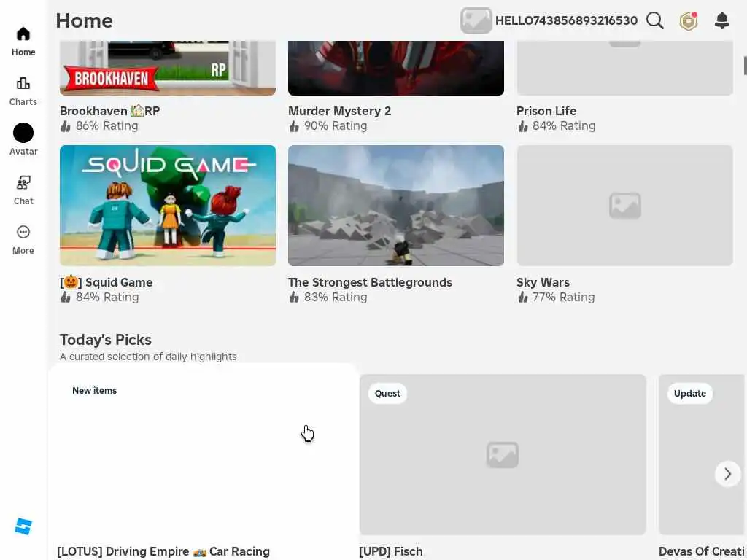Click the 86% Rating under Brookhaven

click(x=99, y=125)
